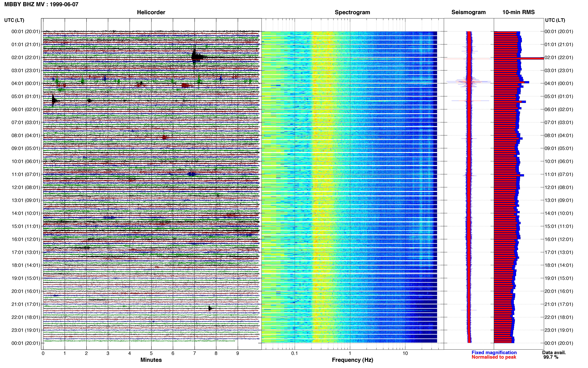
Task: Click the '0.1' tick on Frequency axis
Action: tap(295, 353)
